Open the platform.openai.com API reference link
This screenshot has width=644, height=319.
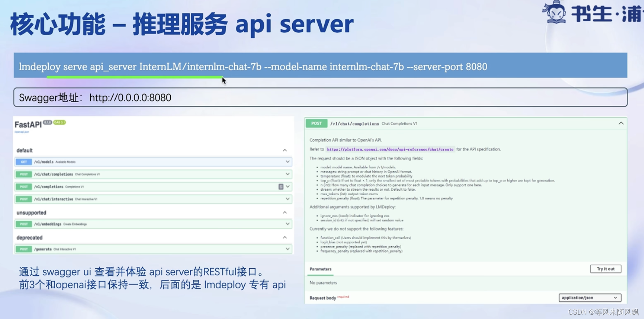point(390,149)
